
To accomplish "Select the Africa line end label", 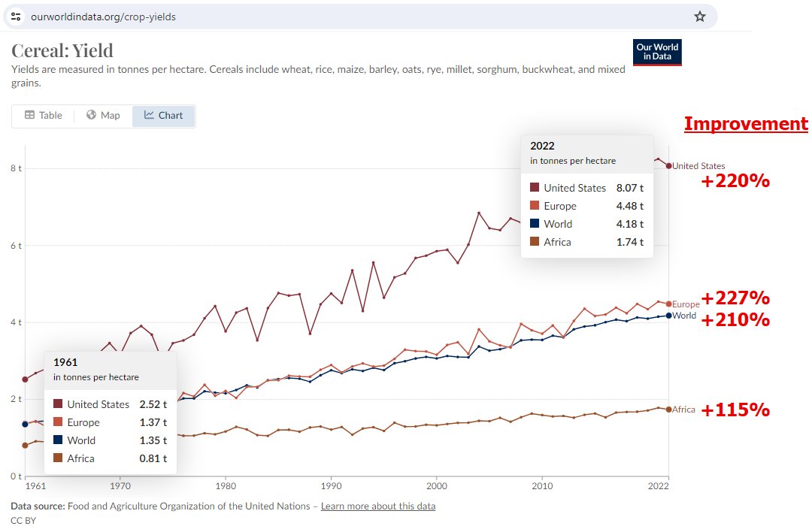I will [x=683, y=410].
